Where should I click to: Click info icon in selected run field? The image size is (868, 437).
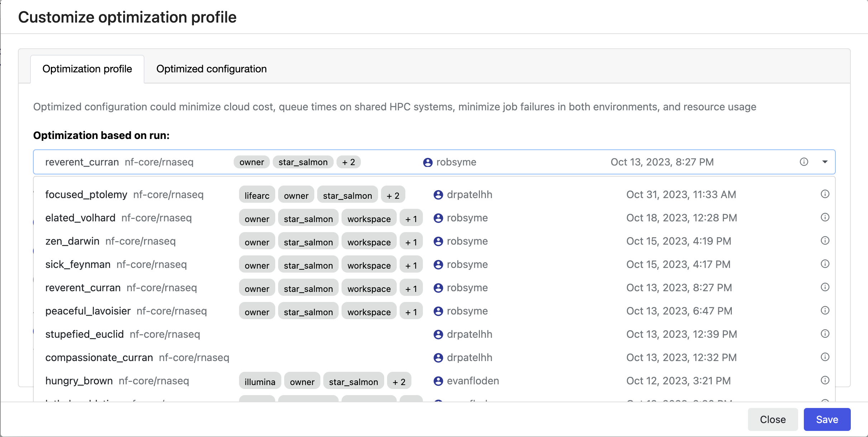pyautogui.click(x=804, y=162)
